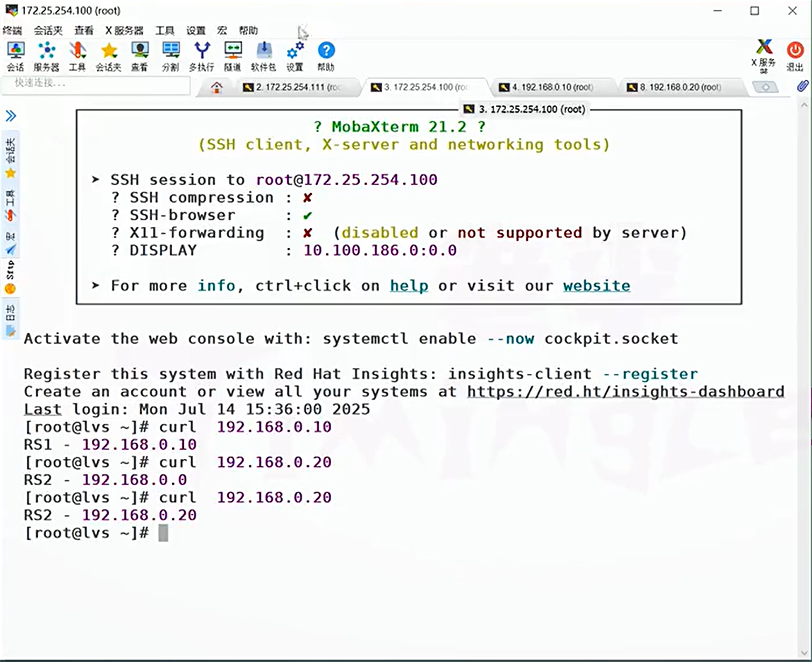Click the first 'curl 192.168.0.10' command
Screen dimensions: 812x662
[245, 427]
